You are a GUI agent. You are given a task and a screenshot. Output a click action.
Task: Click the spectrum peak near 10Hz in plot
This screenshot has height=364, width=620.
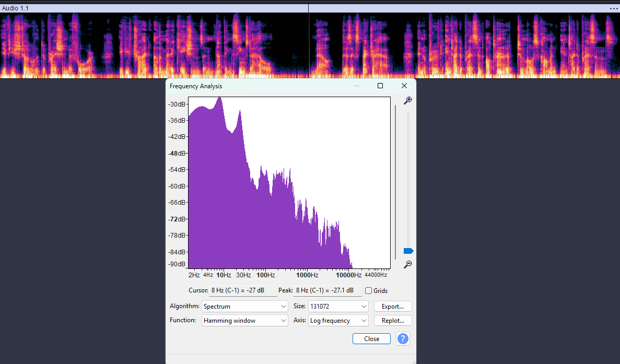[x=219, y=99]
